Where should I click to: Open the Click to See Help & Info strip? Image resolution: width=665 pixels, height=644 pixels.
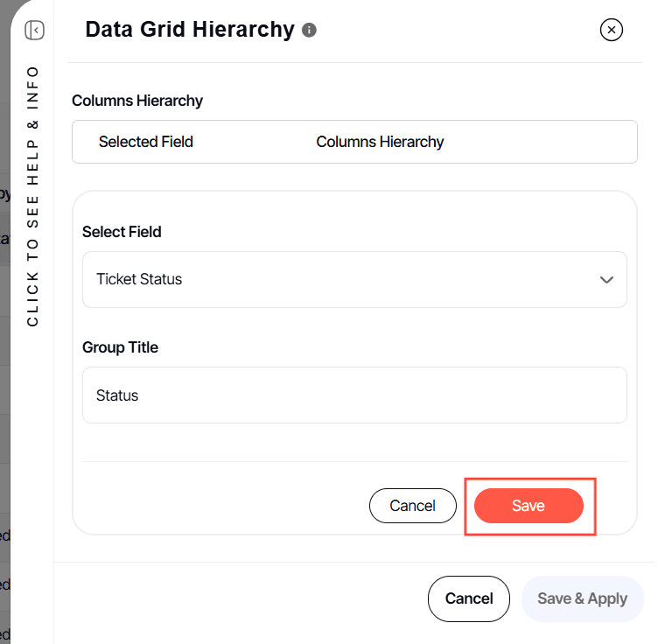tap(33, 195)
